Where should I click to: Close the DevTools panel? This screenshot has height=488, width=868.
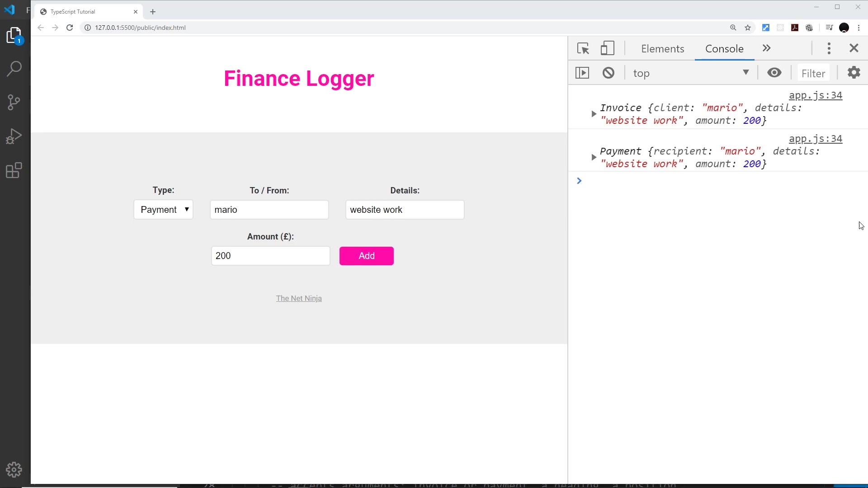(854, 48)
